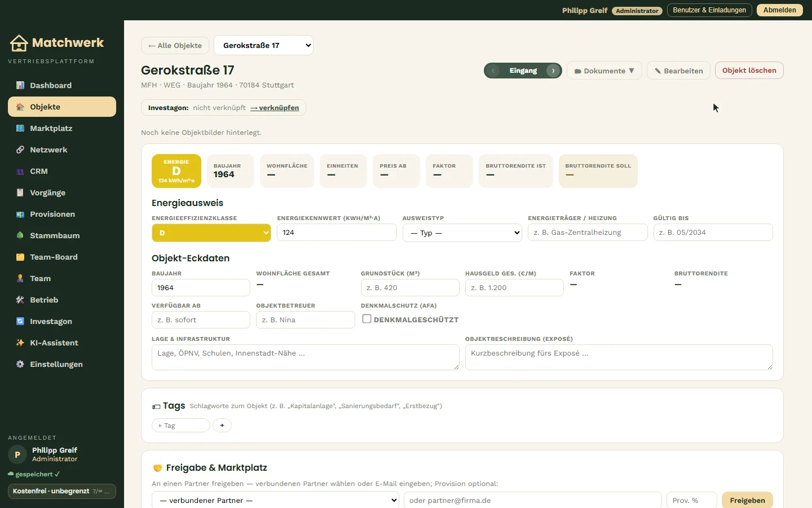
Task: Focus the Lage & Infrastruktur text area
Action: tap(306, 357)
